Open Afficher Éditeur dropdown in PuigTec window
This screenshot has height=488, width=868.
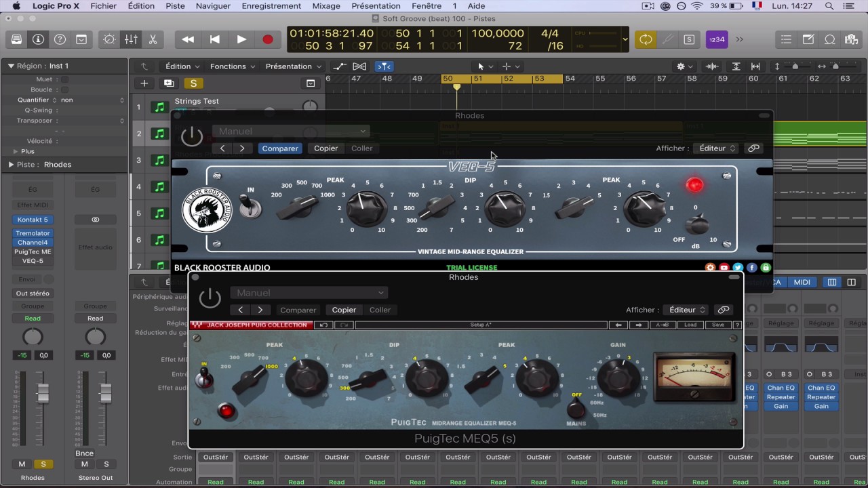point(686,310)
